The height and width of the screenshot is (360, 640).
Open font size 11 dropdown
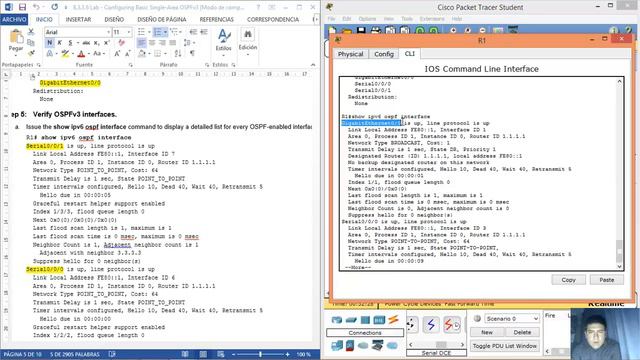pos(129,32)
